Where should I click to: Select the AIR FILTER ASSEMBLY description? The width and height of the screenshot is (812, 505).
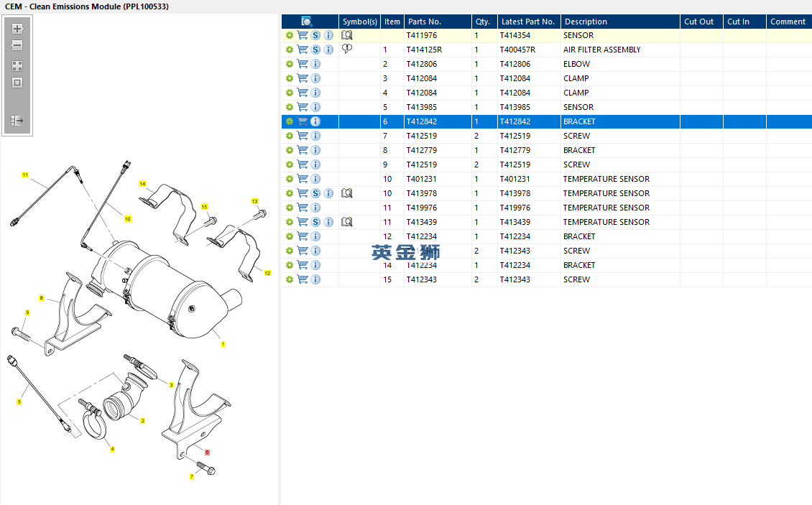point(601,50)
